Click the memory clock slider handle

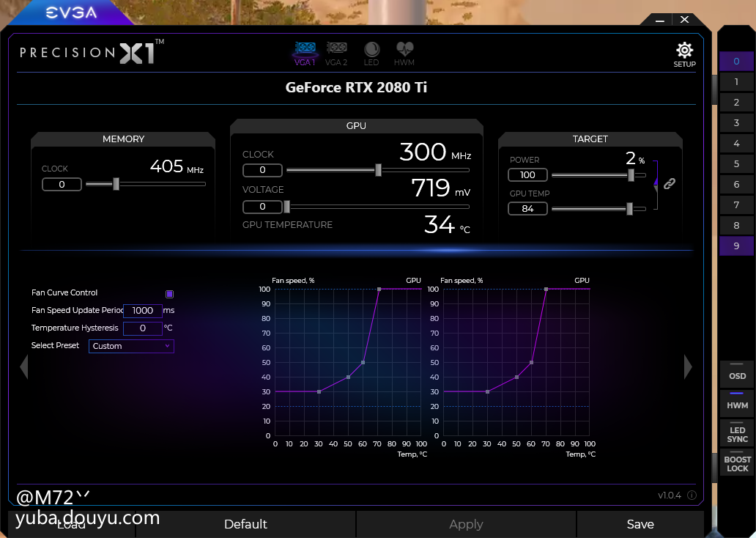click(116, 184)
